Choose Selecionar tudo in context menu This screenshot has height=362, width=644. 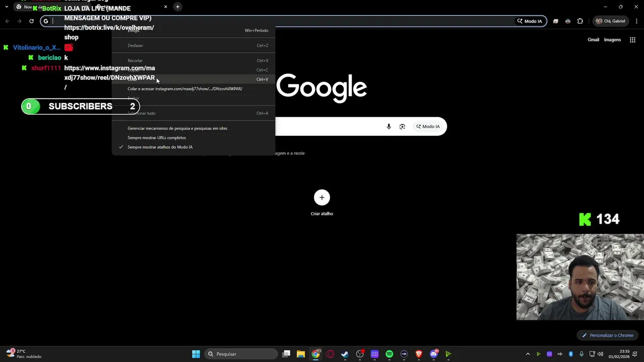(x=193, y=113)
